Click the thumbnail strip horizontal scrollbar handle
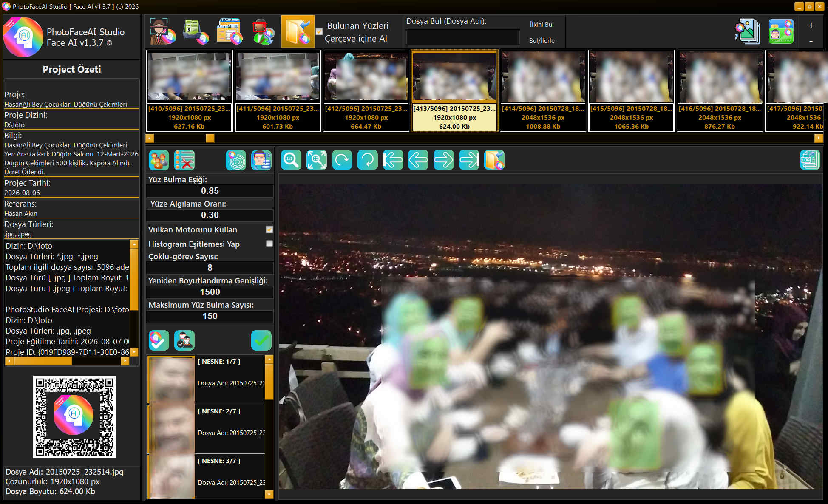 click(210, 138)
